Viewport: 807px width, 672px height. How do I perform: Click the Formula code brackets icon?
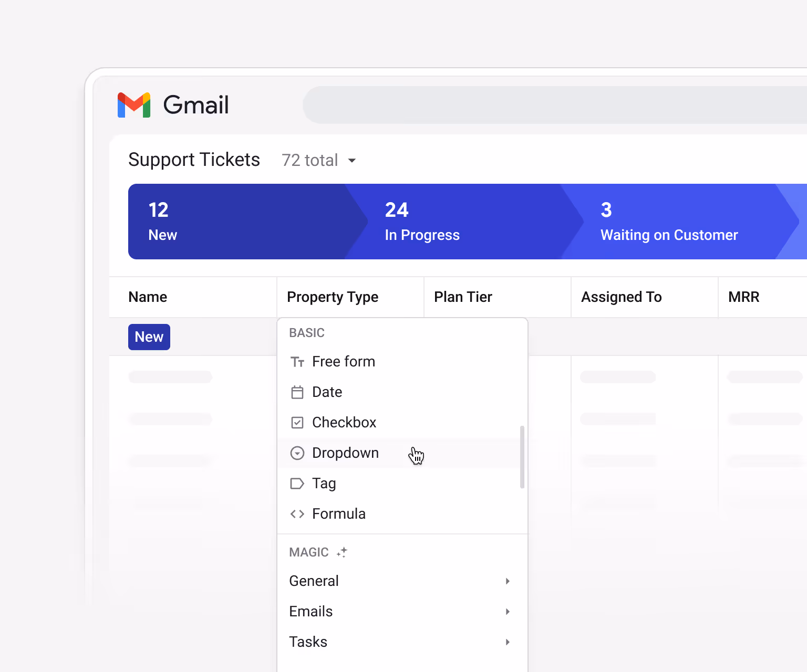[297, 514]
